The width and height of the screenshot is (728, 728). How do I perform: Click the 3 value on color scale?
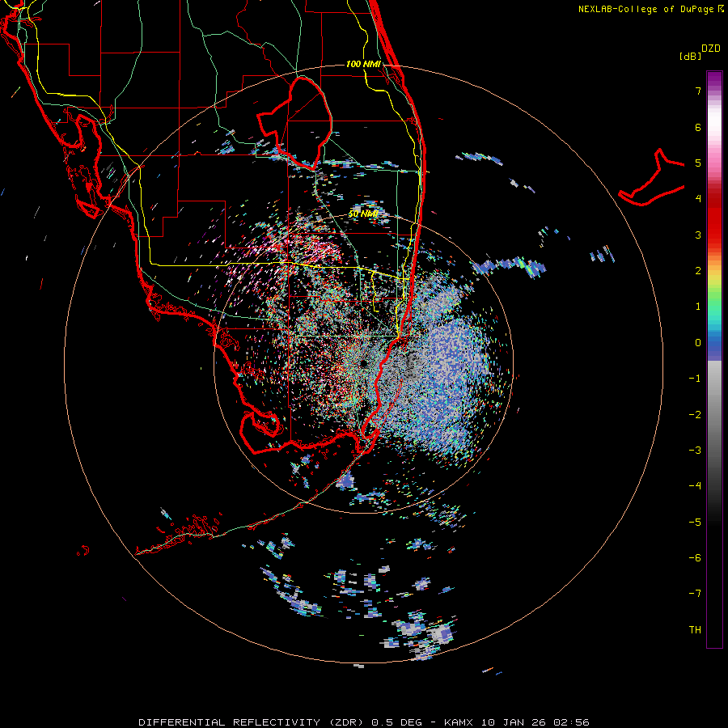[x=698, y=235]
